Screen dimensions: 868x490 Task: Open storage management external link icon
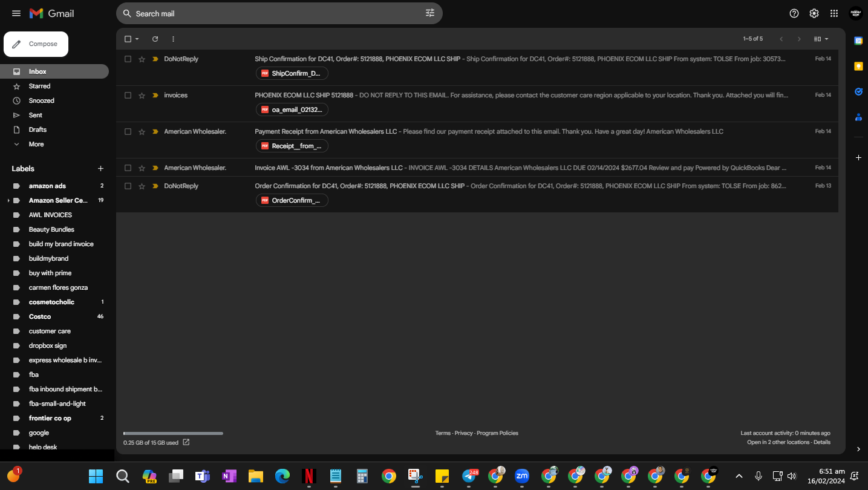(186, 442)
